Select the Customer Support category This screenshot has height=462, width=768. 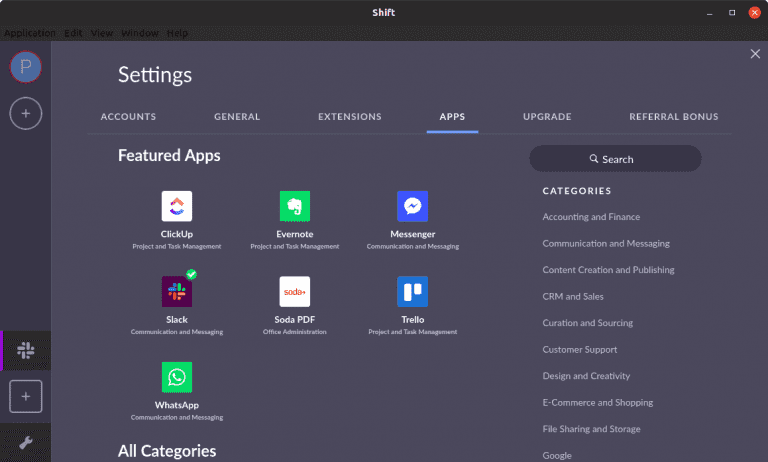coord(580,349)
